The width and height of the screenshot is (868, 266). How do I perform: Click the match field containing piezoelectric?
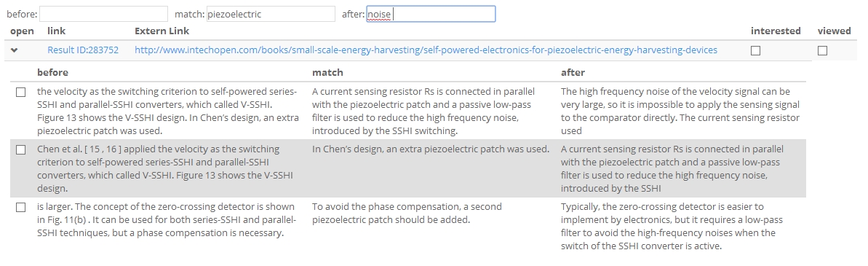click(271, 14)
